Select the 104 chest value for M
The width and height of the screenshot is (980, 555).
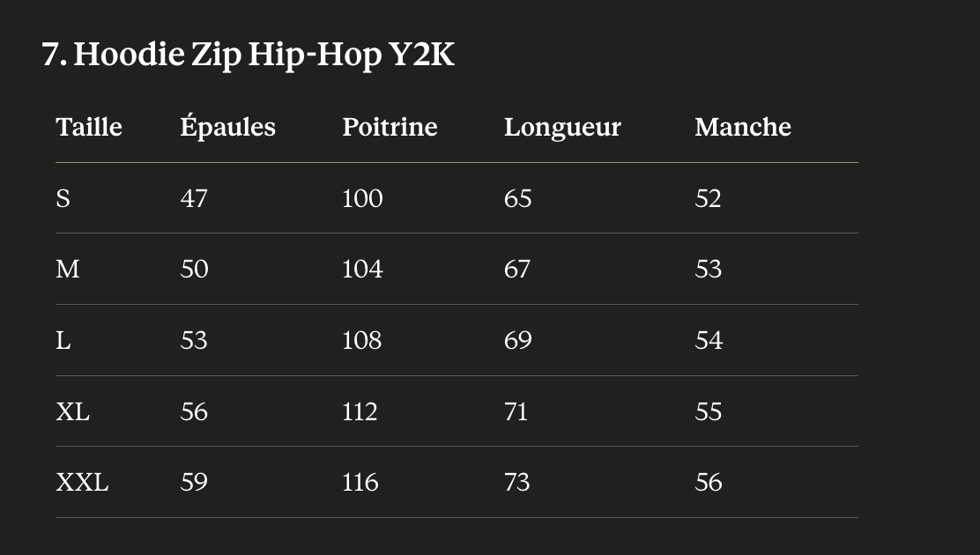(362, 270)
